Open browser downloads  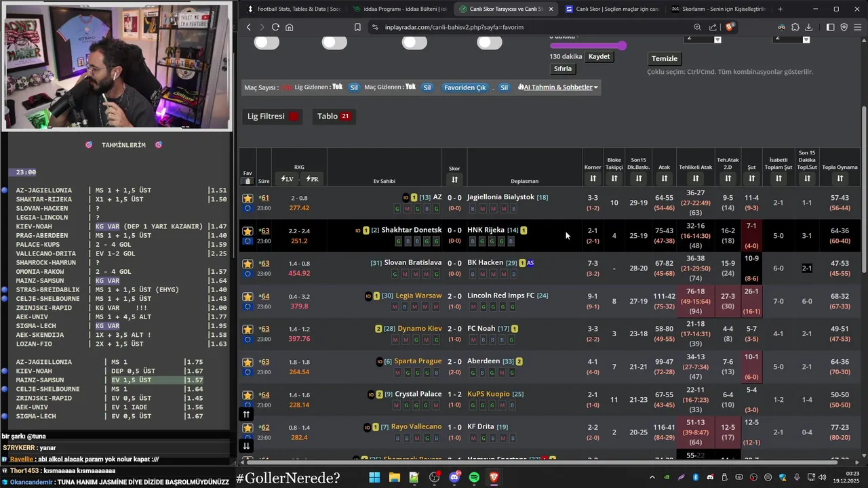808,27
